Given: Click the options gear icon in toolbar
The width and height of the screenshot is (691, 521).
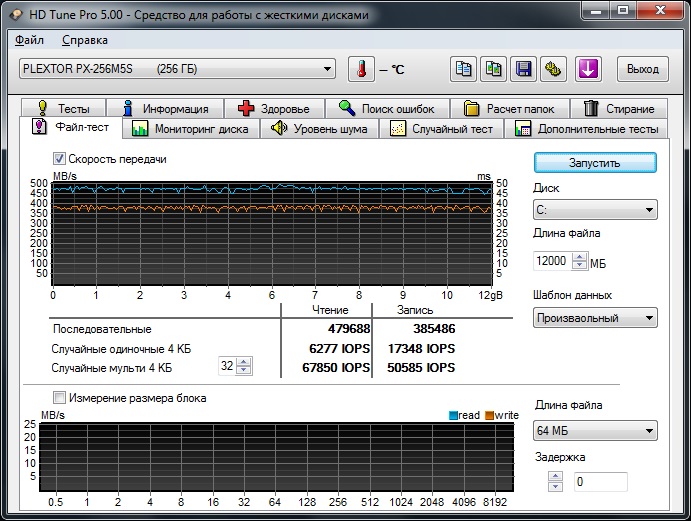Looking at the screenshot, I should [x=551, y=69].
